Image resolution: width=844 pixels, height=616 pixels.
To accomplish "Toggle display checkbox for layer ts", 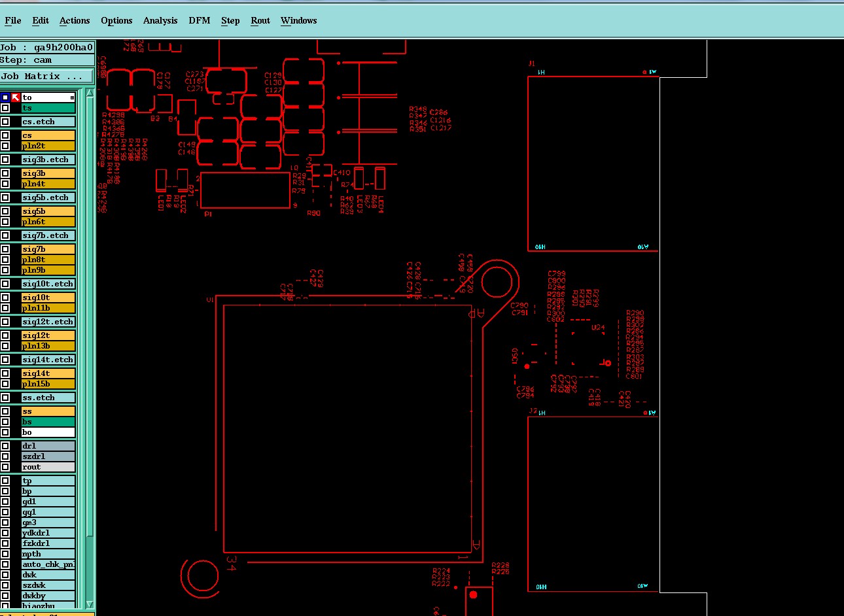I will click(x=5, y=108).
